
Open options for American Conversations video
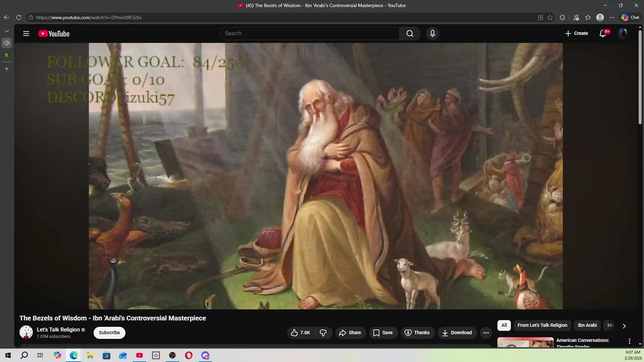(x=629, y=341)
